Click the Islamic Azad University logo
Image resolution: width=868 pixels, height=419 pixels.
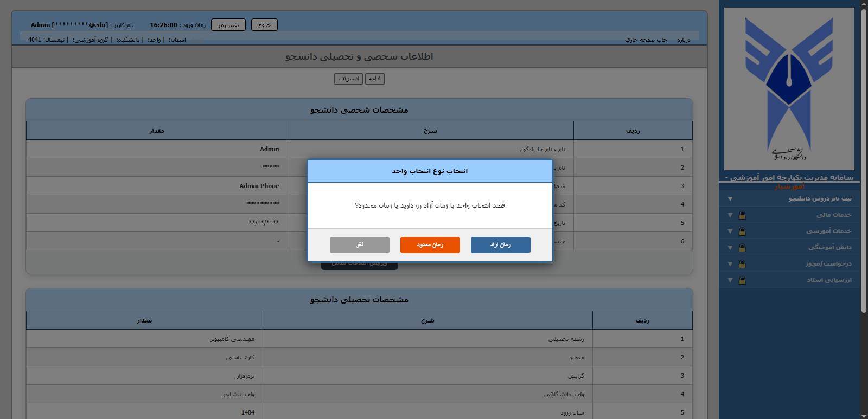click(789, 89)
